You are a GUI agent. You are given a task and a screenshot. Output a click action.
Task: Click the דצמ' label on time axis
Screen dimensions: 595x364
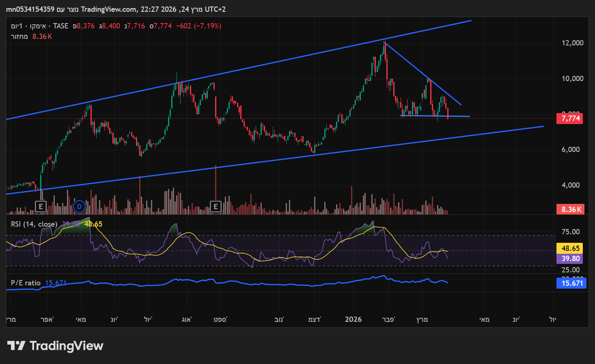tap(314, 319)
